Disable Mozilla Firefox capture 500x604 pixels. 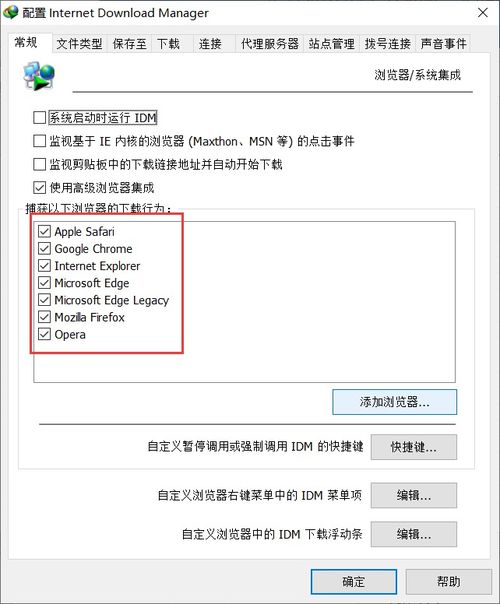[44, 317]
